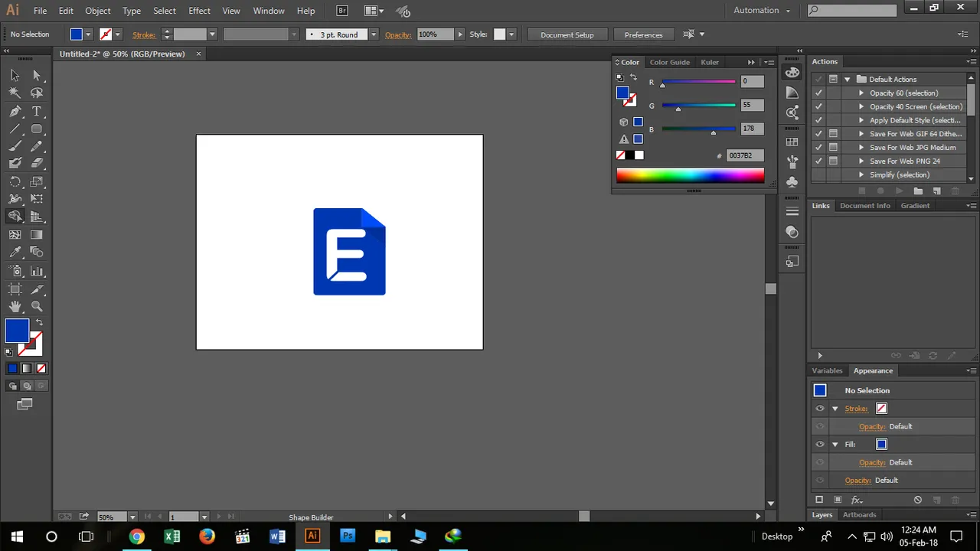Activate the Lasso tool
This screenshot has width=980, height=551.
click(x=36, y=93)
